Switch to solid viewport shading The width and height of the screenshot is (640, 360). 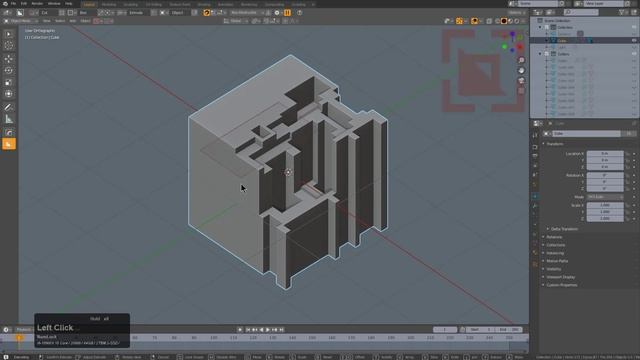point(504,21)
